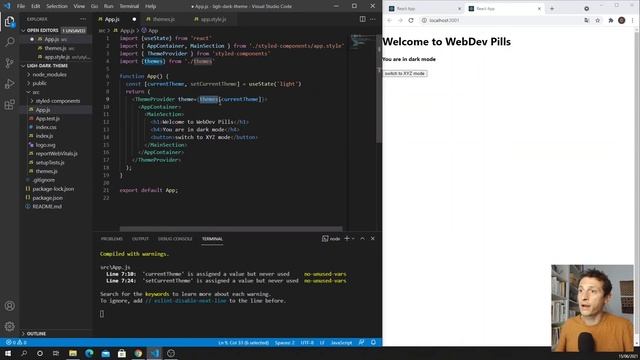The width and height of the screenshot is (640, 360).
Task: Expand the Outline section
Action: [x=36, y=333]
